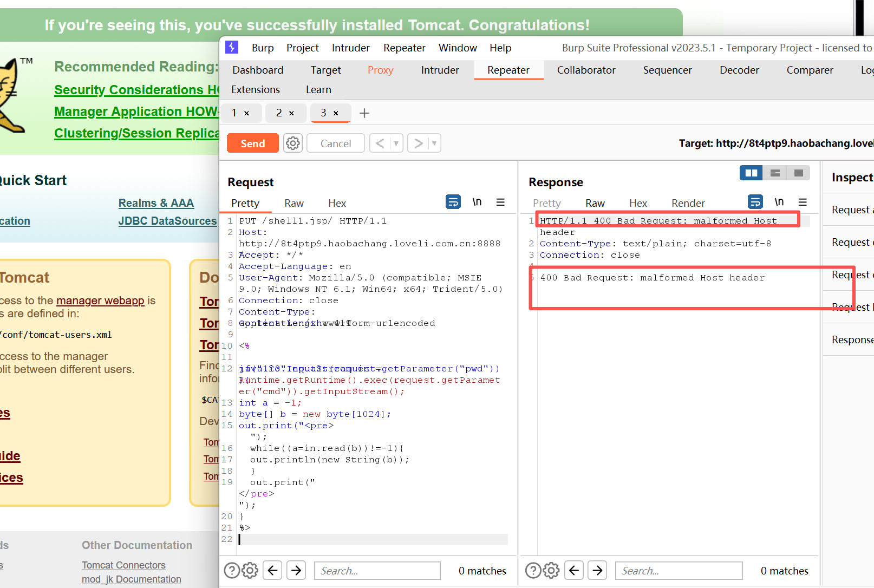Add a new Repeater tab
Viewport: 874px width, 588px height.
click(364, 113)
